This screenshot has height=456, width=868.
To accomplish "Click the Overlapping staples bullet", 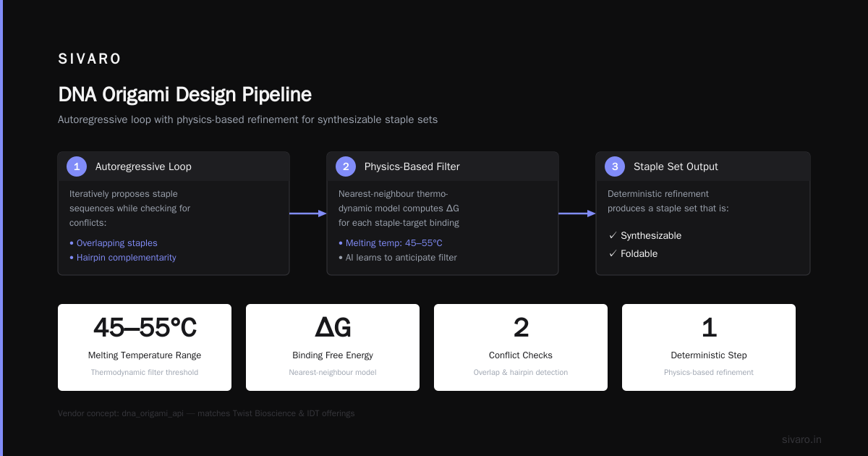I will [x=114, y=243].
